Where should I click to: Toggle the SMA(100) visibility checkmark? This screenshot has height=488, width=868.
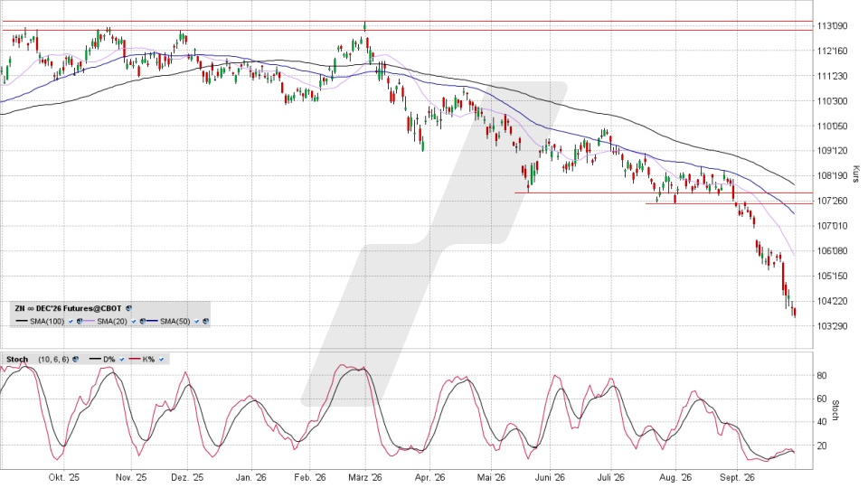[x=71, y=322]
